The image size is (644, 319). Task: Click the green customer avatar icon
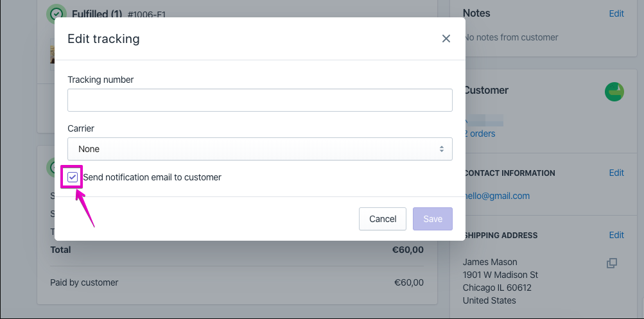(614, 92)
